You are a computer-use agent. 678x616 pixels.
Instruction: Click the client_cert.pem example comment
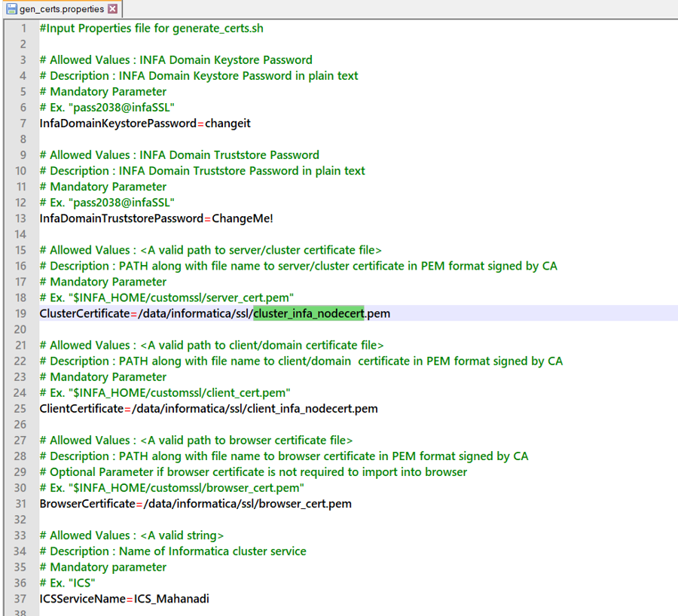(x=165, y=392)
